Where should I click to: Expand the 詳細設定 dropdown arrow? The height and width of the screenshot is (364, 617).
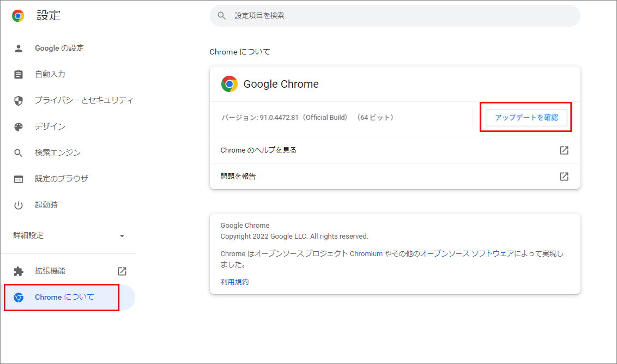click(122, 236)
